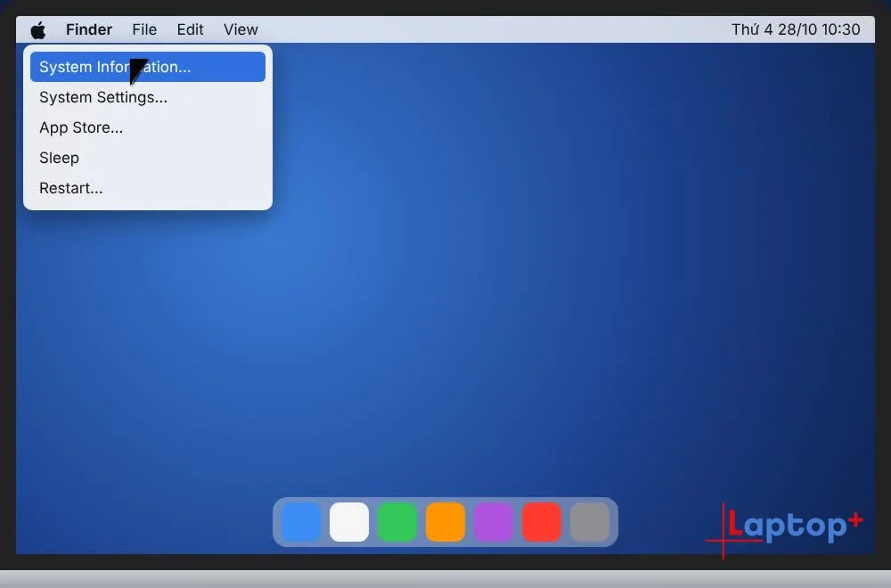The image size is (891, 588).
Task: Select Sleep in the Apple menu
Action: point(148,158)
